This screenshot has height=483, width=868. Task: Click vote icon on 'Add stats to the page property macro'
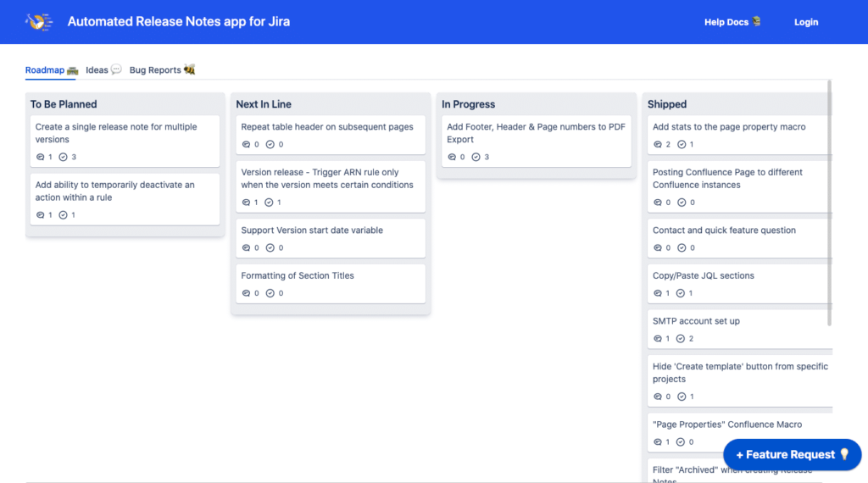[x=682, y=144]
